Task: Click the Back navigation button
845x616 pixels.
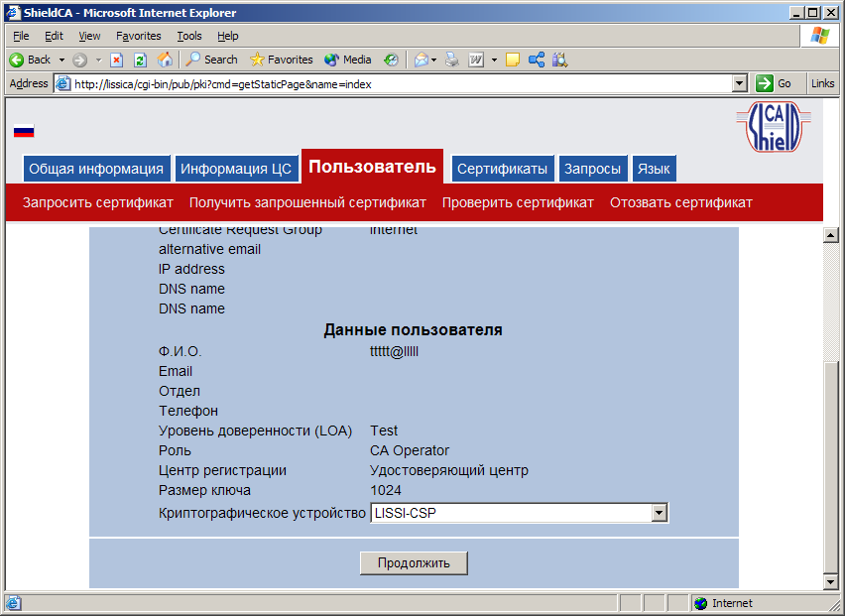Action: click(30, 60)
